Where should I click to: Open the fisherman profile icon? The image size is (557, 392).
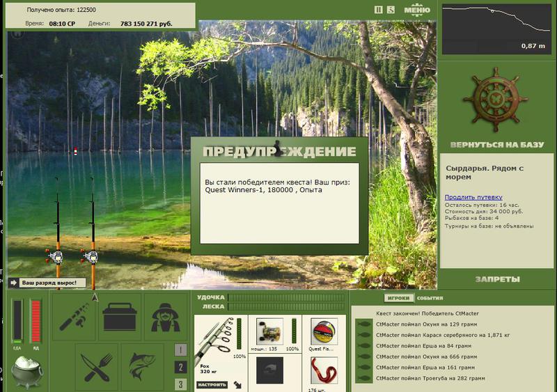165,317
